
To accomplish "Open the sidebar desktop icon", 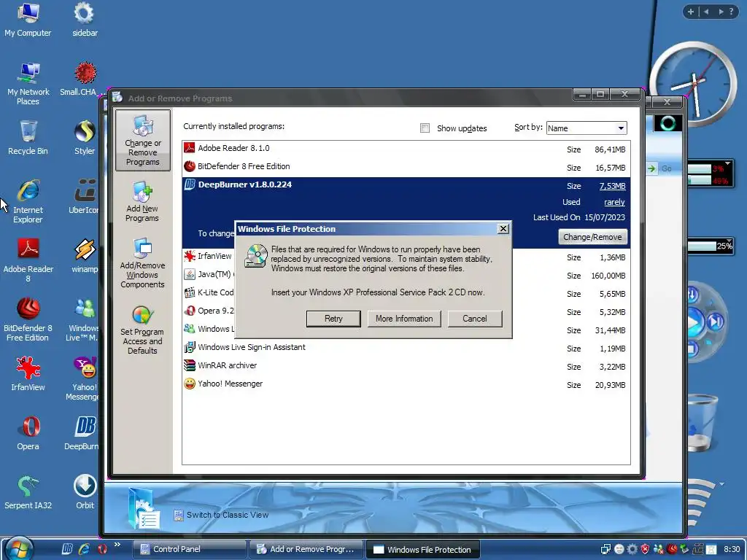I will tap(85, 20).
